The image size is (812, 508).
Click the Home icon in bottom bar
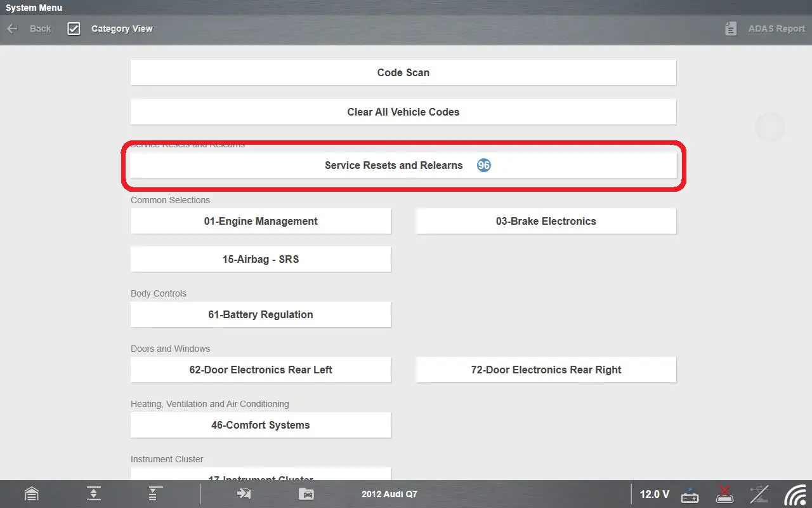(x=31, y=494)
